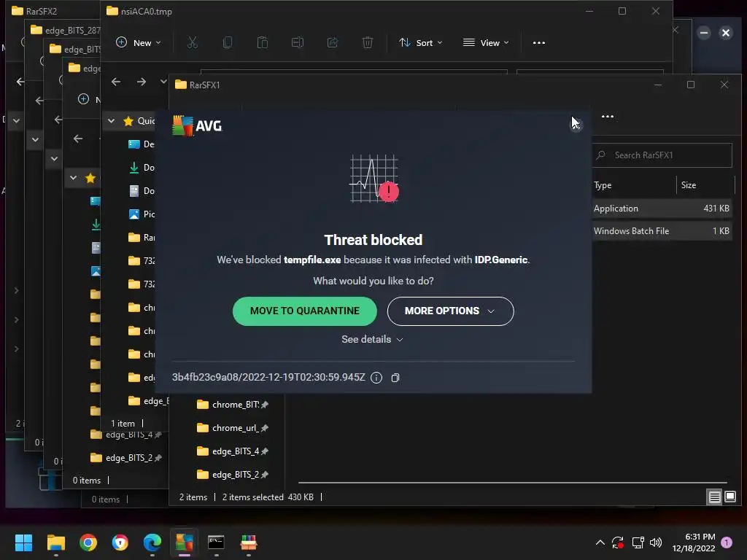Open edge_BITS_4 folder in RarSFX1 sidebar
747x560 pixels.
(233, 451)
